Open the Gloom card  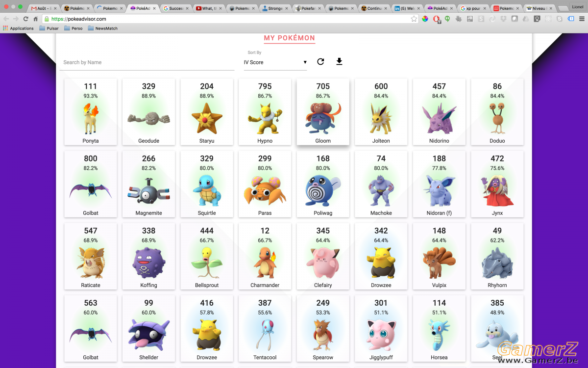(x=323, y=112)
